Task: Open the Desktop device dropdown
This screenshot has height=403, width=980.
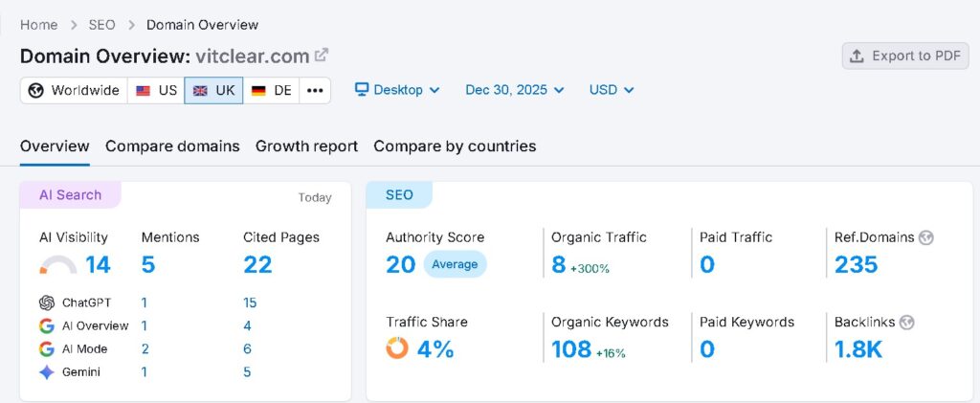Action: [397, 90]
